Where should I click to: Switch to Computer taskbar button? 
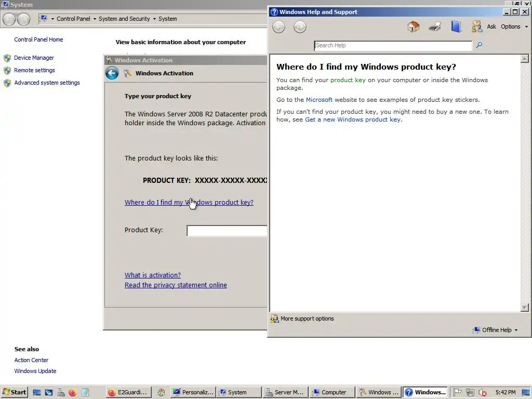point(332,392)
